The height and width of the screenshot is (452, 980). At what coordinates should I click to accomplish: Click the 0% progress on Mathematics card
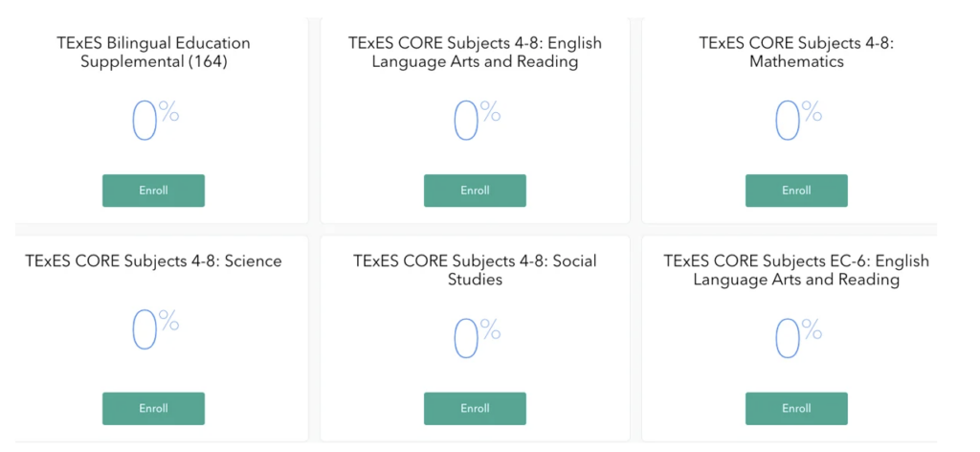coord(796,122)
